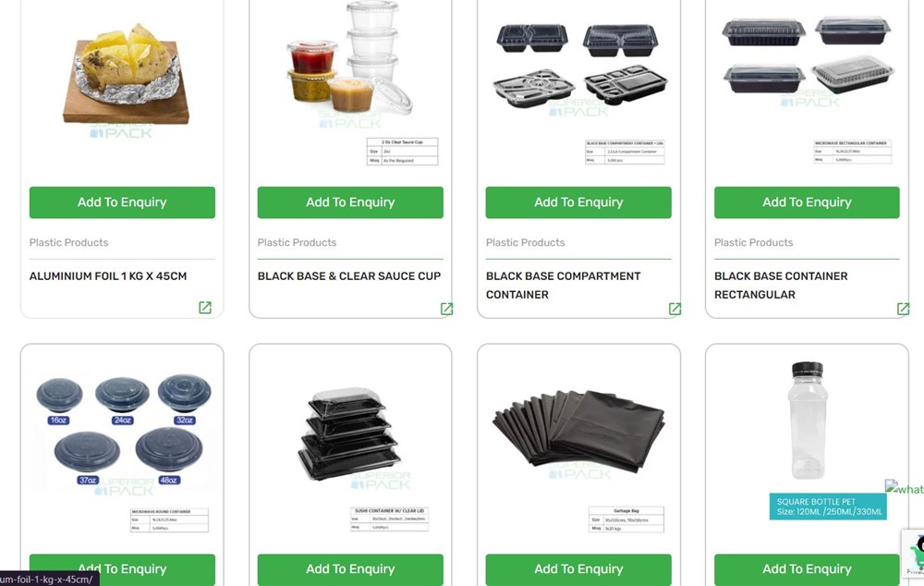924x586 pixels.
Task: Click the broken WhatsApp image icon
Action: tap(905, 487)
